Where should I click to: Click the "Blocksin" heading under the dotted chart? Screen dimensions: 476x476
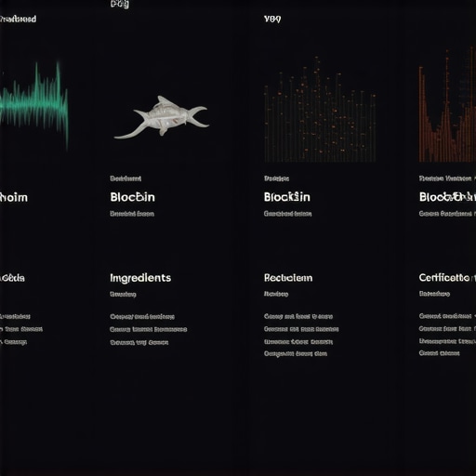click(x=287, y=197)
